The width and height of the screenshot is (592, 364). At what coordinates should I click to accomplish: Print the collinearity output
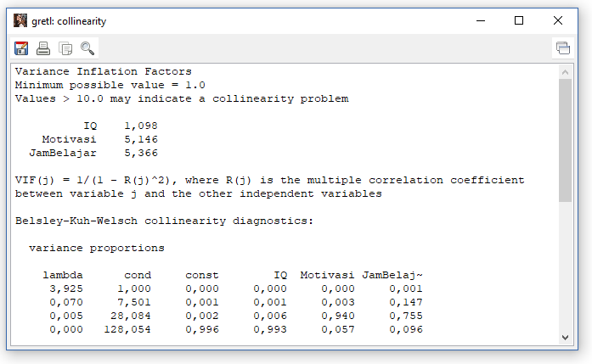click(43, 48)
